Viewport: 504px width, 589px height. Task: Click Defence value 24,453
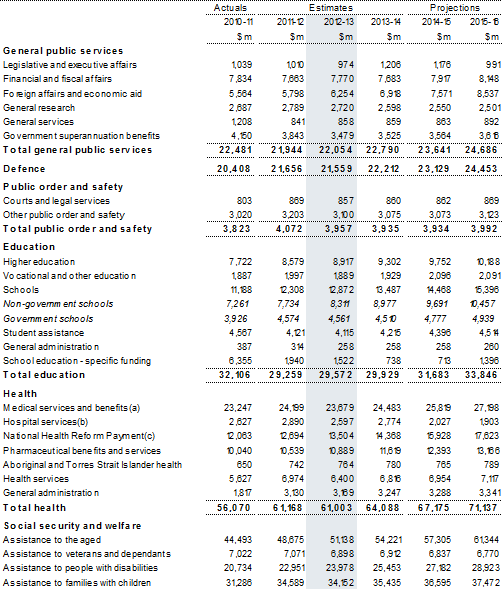(x=481, y=169)
